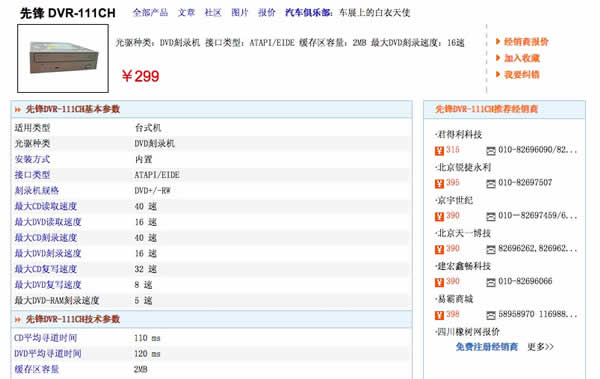Open the 安装方式 parameter link
The height and width of the screenshot is (379, 600).
32,159
